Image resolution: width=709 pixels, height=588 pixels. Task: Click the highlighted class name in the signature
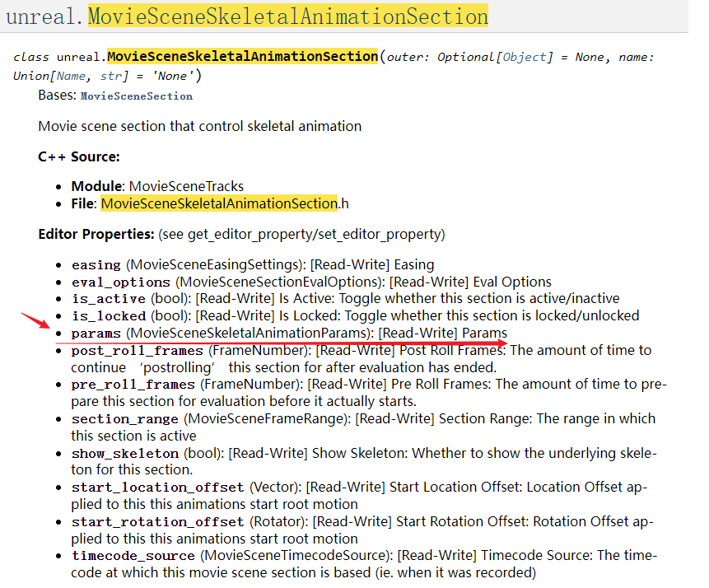coord(242,57)
